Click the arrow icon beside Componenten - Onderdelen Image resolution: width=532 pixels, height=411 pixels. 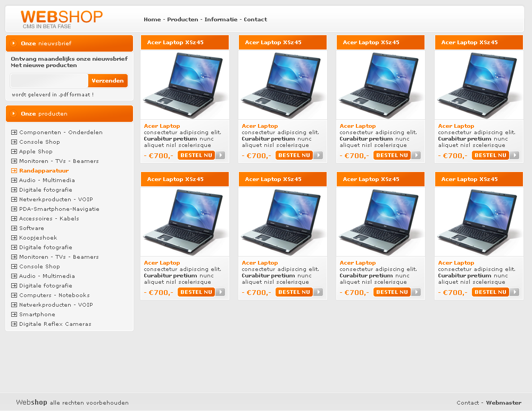click(x=14, y=132)
